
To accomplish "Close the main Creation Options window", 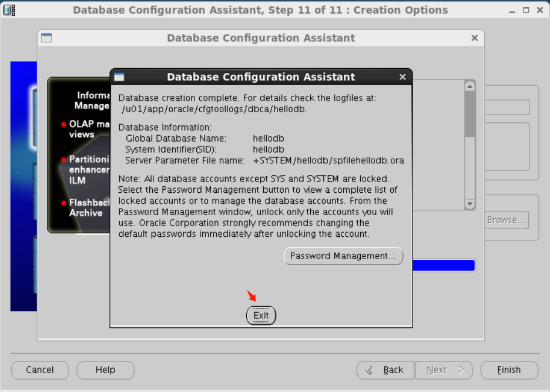I will click(540, 10).
